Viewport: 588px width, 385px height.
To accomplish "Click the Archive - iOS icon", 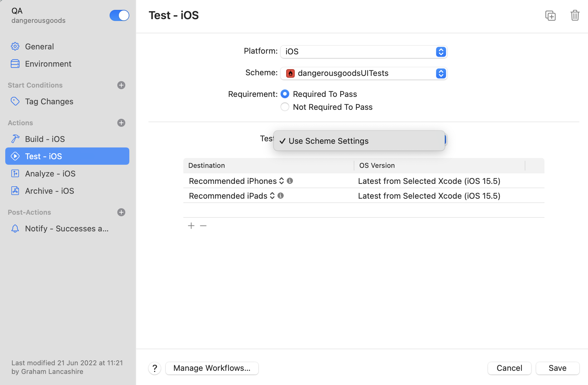I will [x=15, y=191].
